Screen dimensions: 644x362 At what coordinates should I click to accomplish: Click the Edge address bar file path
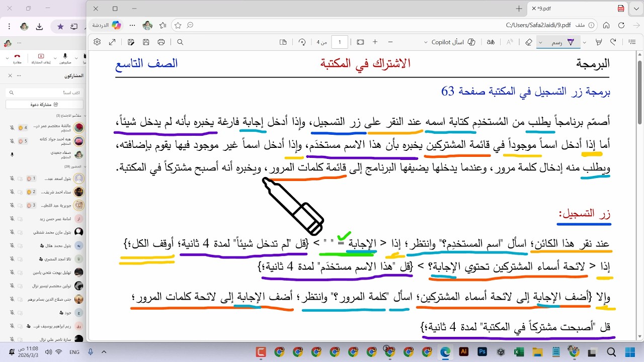pyautogui.click(x=538, y=25)
